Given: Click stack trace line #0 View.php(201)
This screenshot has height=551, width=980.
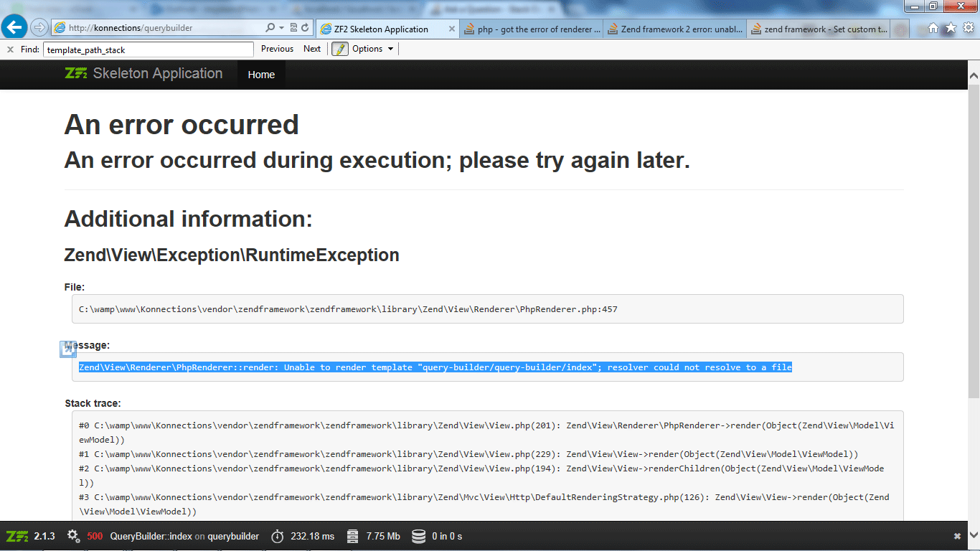Looking at the screenshot, I should coord(486,432).
